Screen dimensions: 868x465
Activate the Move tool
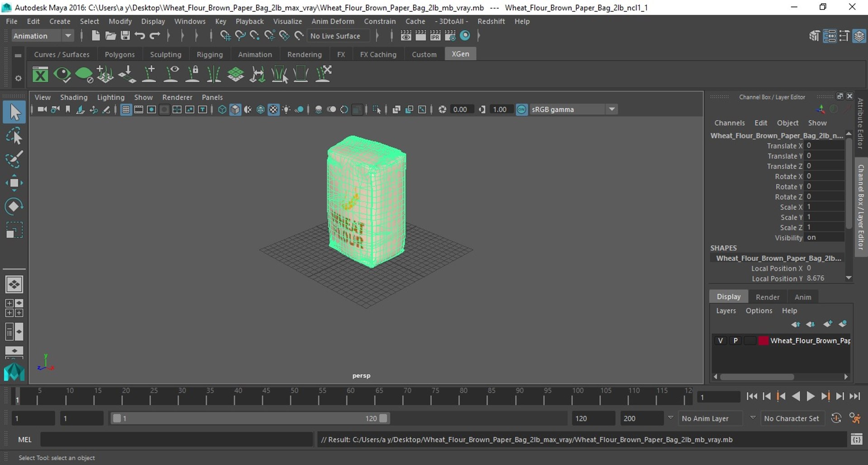14,183
